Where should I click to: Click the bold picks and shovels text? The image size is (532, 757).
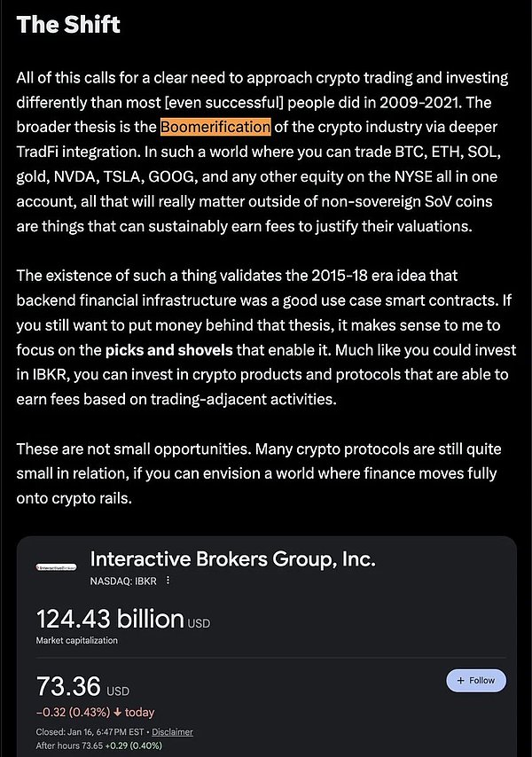(169, 350)
